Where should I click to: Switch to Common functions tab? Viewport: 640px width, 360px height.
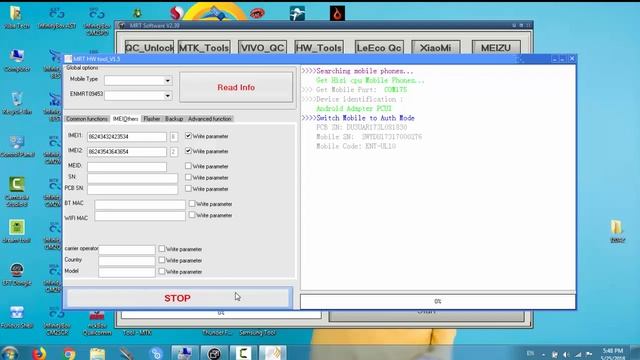click(x=87, y=119)
